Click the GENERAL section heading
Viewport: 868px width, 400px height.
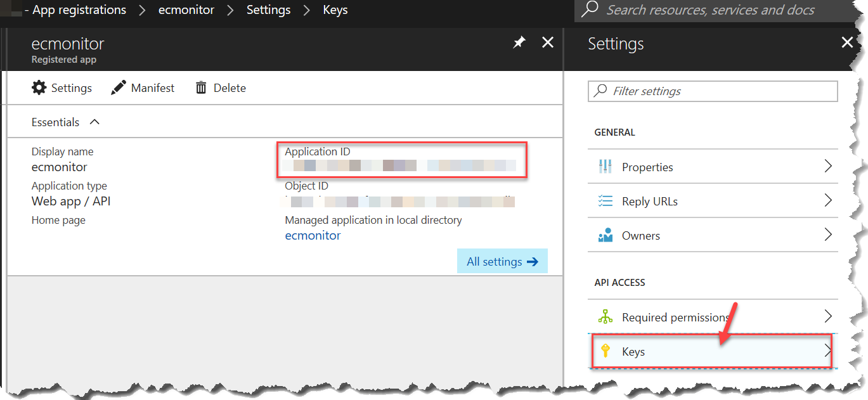pyautogui.click(x=614, y=132)
